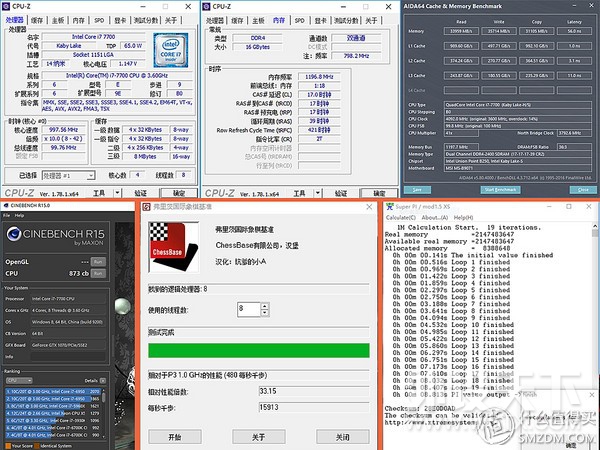Select ranking row '4C/8T @ 4.01 GHz' scoring 992
Screen dimensions: 600x450
[53, 428]
